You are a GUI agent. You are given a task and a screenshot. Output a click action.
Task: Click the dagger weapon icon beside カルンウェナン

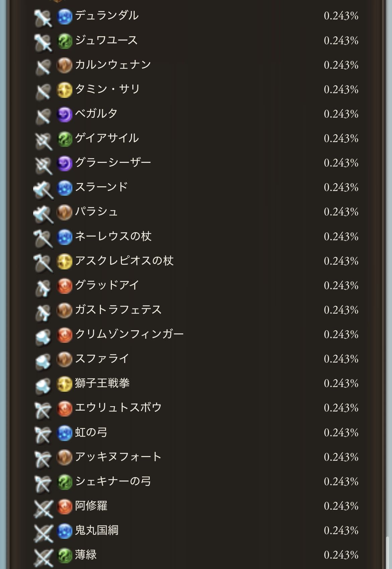(x=43, y=66)
